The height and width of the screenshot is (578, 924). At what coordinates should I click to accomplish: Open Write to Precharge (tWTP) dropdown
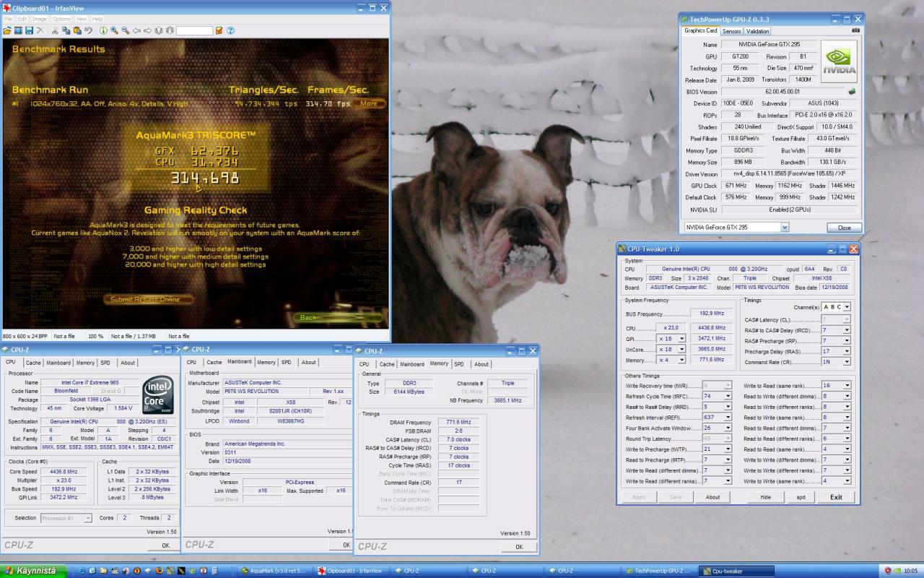[717, 449]
